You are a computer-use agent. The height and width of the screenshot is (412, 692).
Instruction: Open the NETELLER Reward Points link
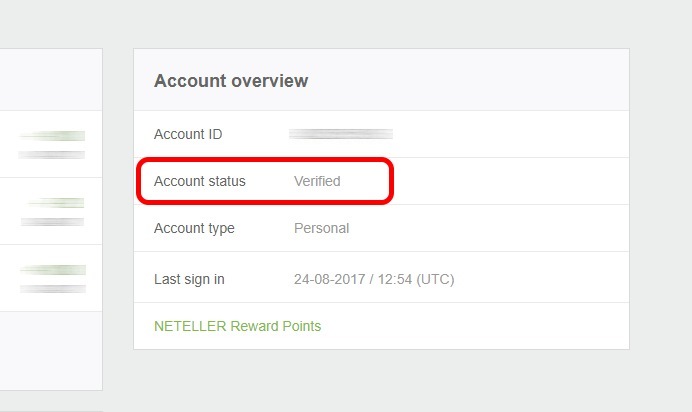pos(237,326)
